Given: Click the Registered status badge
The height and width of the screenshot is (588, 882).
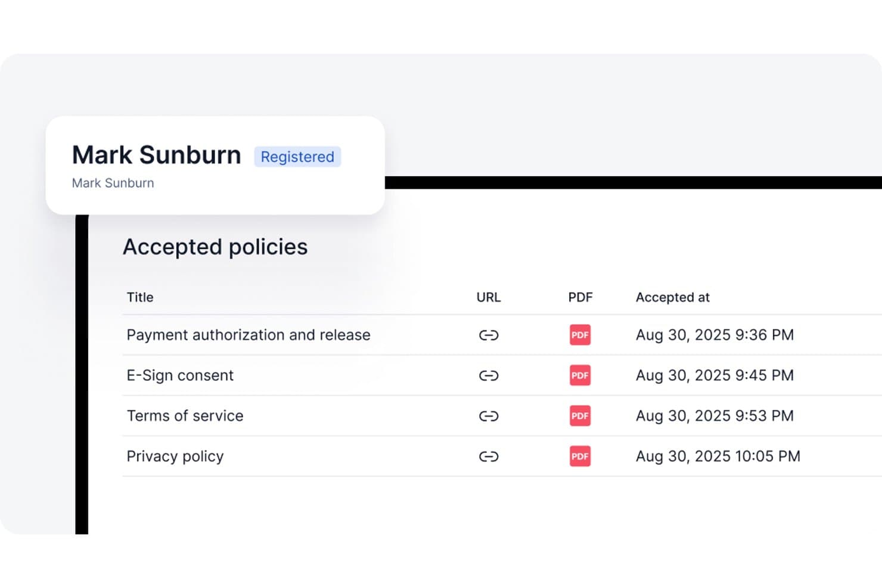Looking at the screenshot, I should (x=297, y=157).
